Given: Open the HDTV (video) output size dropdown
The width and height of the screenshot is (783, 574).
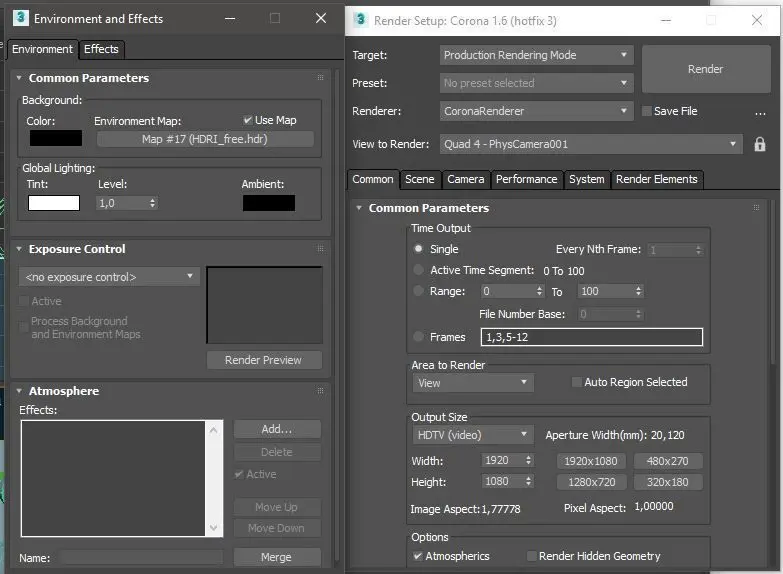Looking at the screenshot, I should (472, 435).
